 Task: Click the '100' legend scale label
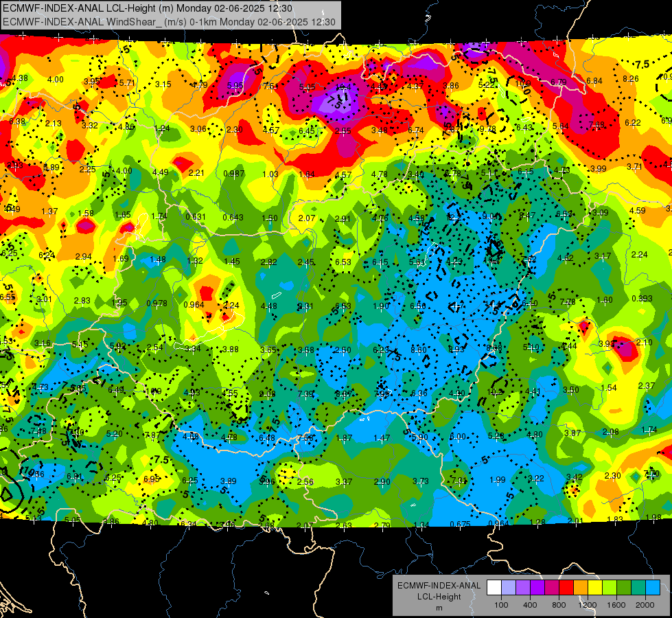[501, 605]
